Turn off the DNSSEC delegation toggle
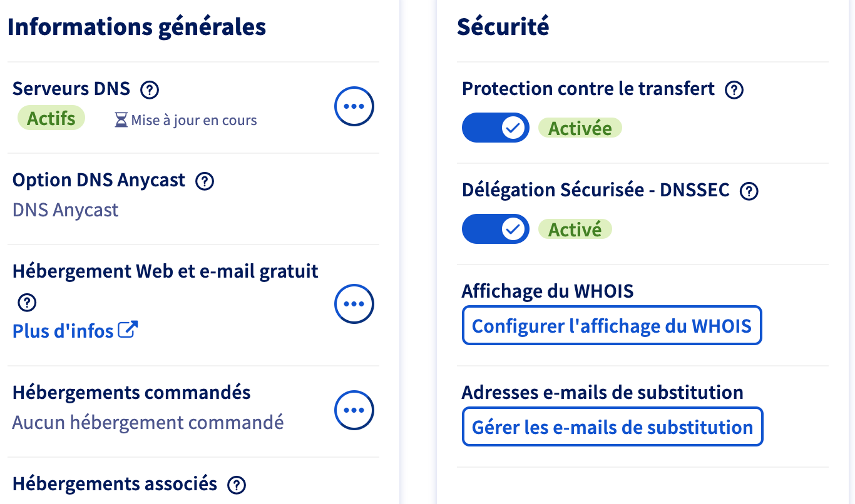Screen dimensions: 855x504 click(x=495, y=229)
